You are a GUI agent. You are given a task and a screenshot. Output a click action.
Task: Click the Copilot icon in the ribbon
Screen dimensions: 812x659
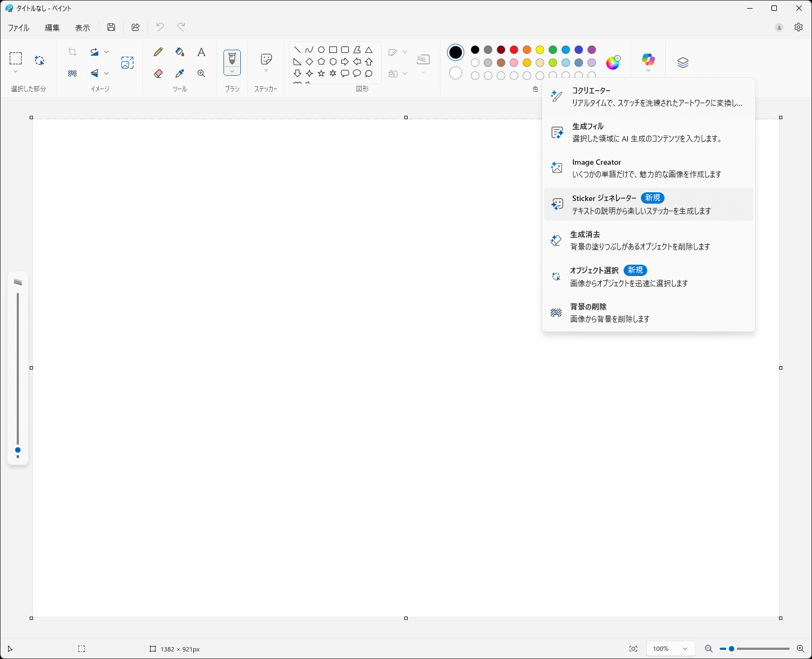pyautogui.click(x=648, y=59)
